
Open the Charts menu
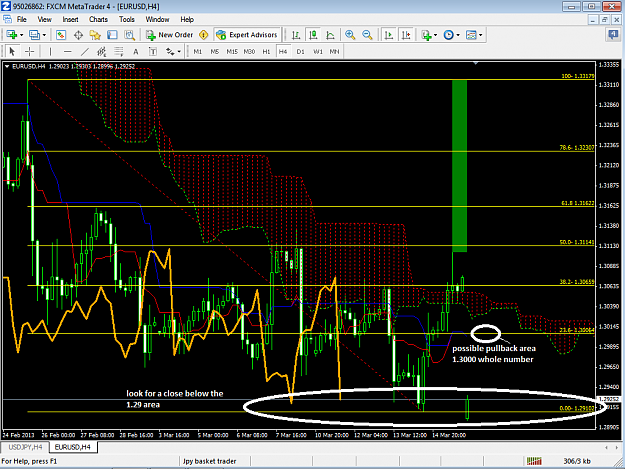[98, 19]
